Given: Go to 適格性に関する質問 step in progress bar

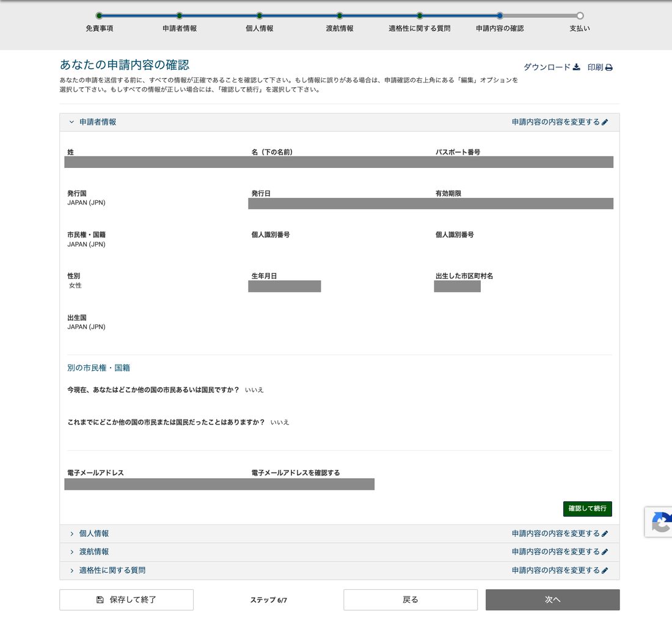Looking at the screenshot, I should click(x=420, y=16).
